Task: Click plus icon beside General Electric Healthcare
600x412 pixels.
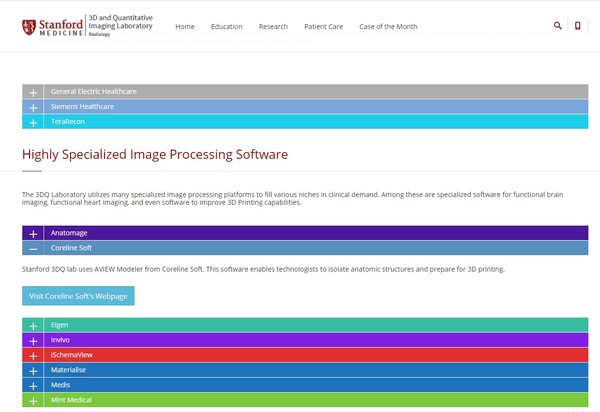Action: click(33, 92)
